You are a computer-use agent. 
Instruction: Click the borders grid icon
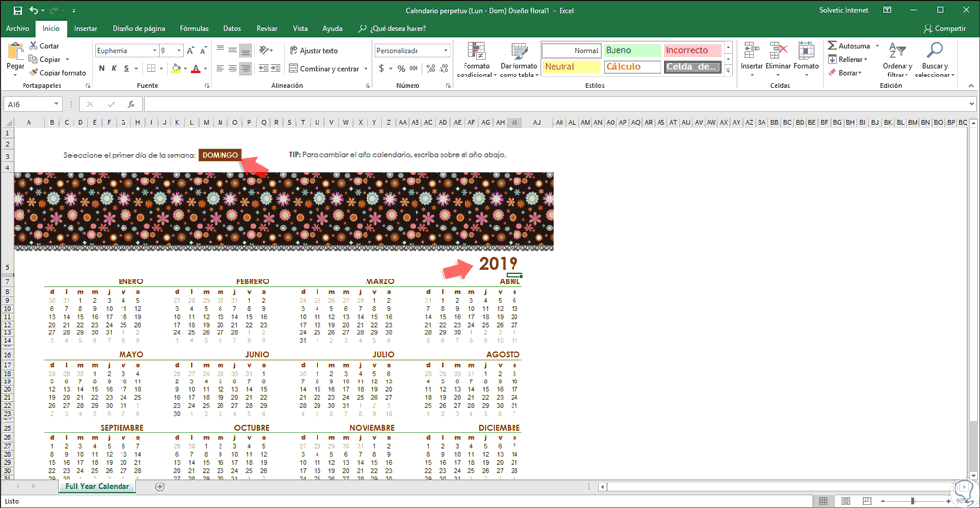(151, 69)
